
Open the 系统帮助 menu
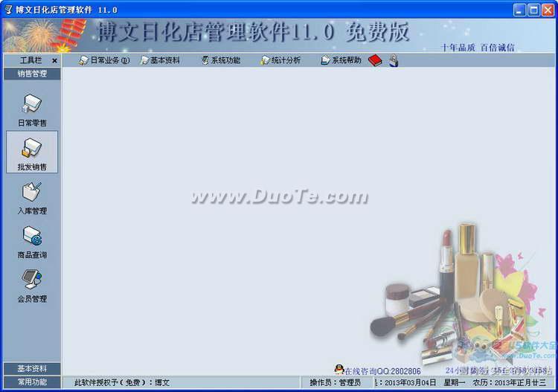click(x=341, y=60)
